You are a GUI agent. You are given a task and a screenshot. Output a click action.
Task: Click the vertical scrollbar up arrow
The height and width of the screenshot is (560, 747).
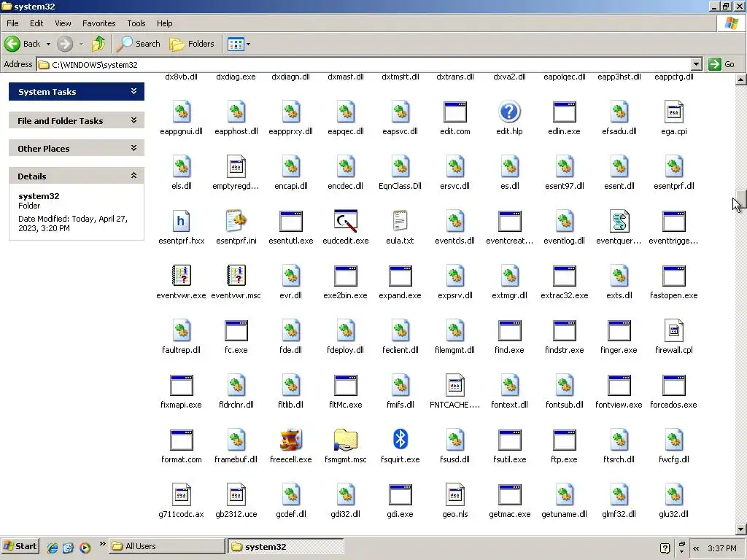(741, 79)
